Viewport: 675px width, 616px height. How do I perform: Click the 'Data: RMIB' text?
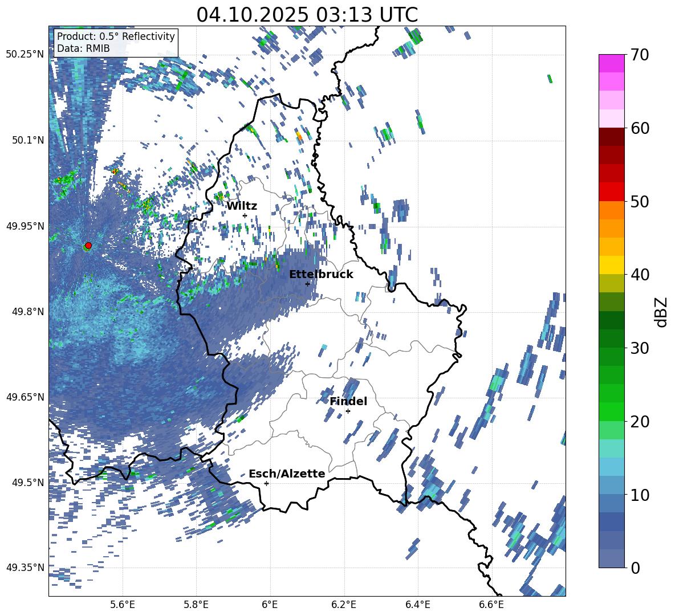click(83, 48)
